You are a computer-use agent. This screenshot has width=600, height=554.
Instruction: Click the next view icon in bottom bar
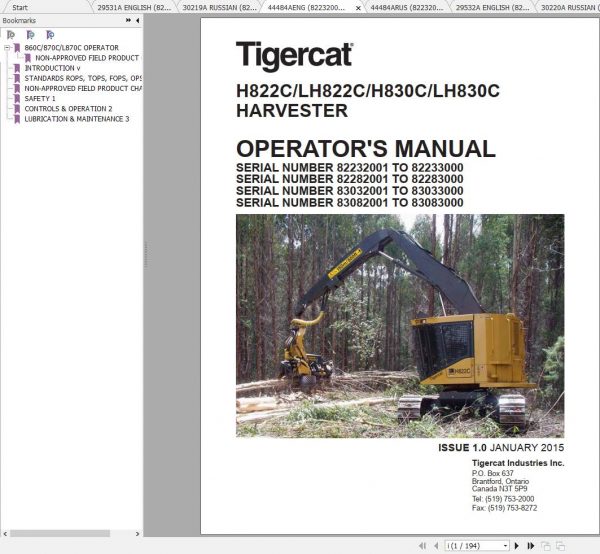point(561,546)
